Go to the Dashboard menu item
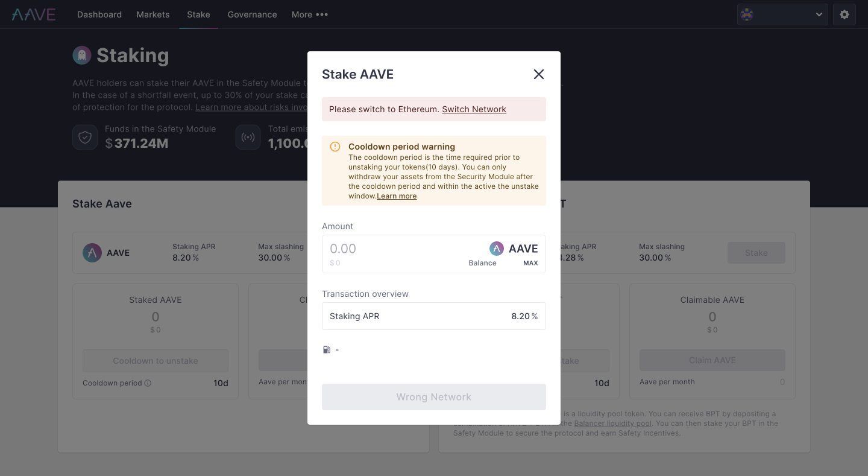This screenshot has height=476, width=868. [x=99, y=14]
